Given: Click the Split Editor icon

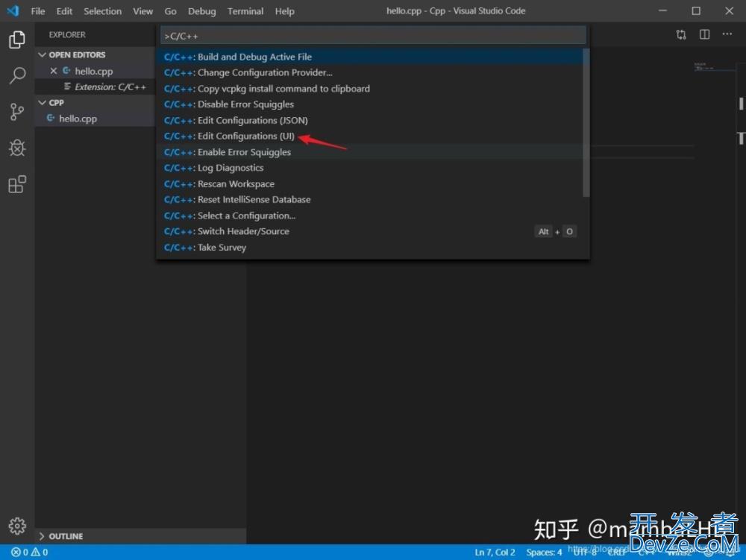Looking at the screenshot, I should pyautogui.click(x=705, y=34).
